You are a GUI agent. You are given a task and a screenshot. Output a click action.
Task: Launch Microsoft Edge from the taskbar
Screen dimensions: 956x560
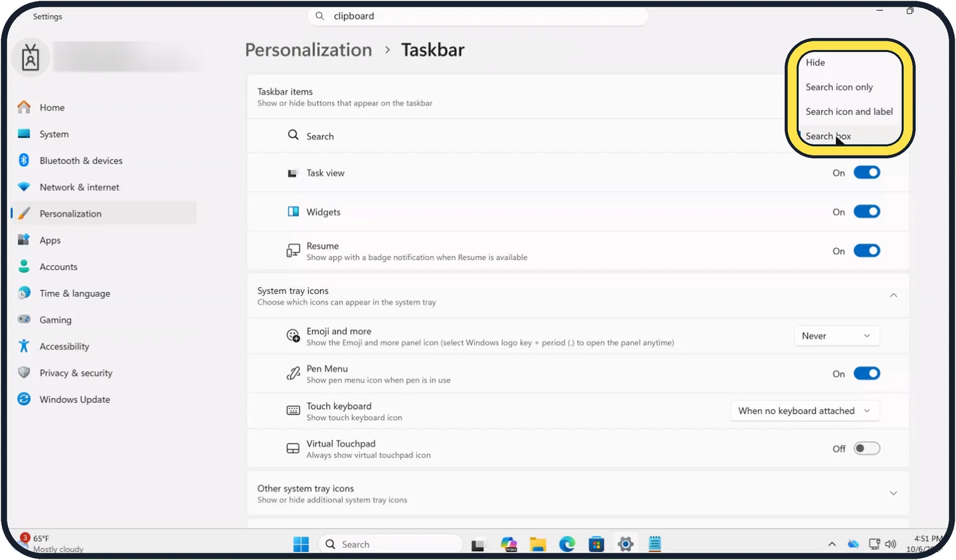(567, 544)
